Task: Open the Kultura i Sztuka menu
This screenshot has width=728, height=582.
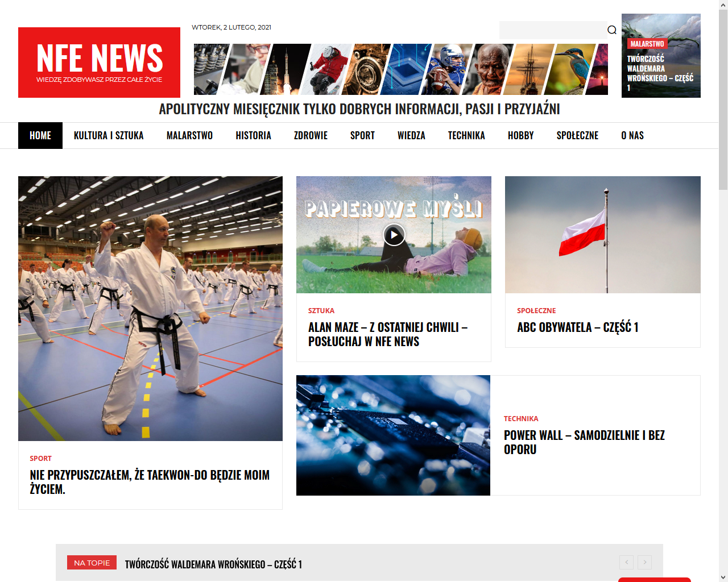Action: click(109, 136)
